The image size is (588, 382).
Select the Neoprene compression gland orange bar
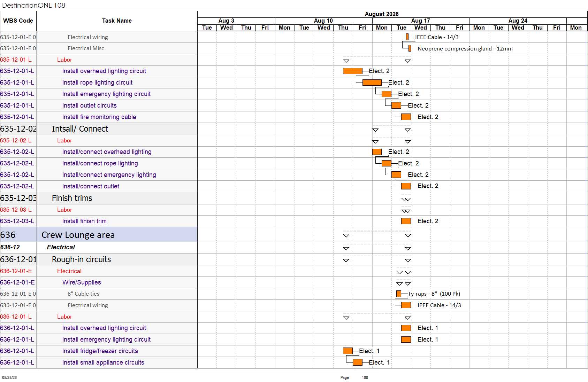tap(410, 48)
